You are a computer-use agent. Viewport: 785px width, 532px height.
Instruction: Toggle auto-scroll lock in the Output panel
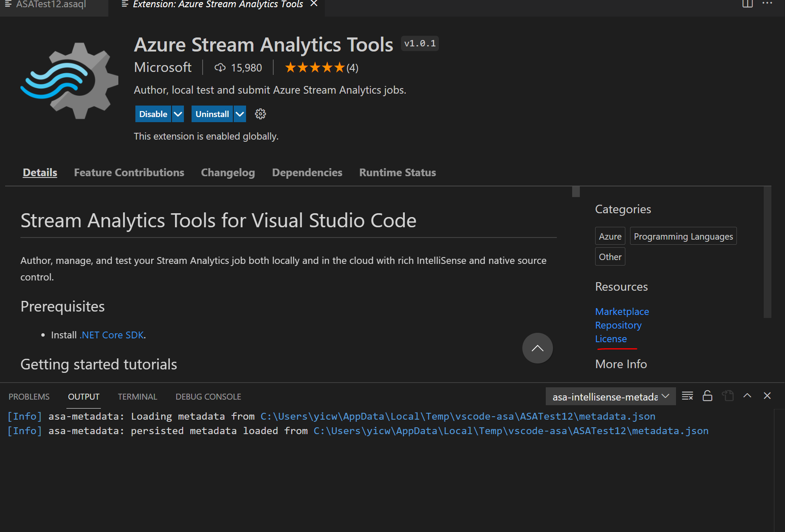tap(708, 396)
